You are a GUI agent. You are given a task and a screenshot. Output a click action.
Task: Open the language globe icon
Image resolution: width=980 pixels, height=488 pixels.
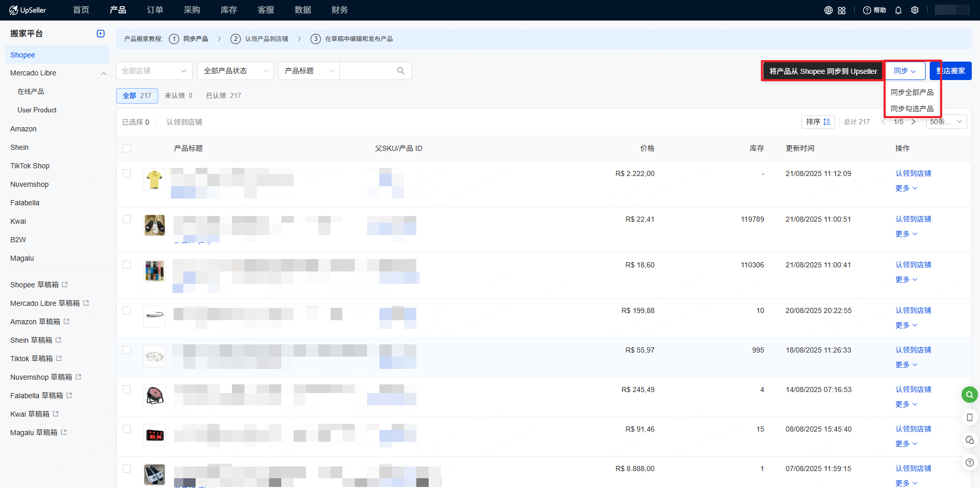pos(829,10)
